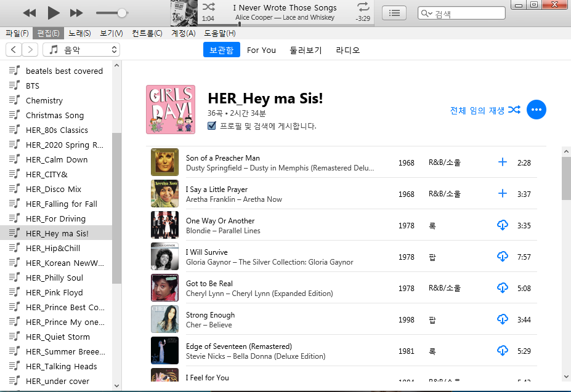This screenshot has width=571, height=392.
Task: Download Strong Enough from cloud
Action: 502,319
